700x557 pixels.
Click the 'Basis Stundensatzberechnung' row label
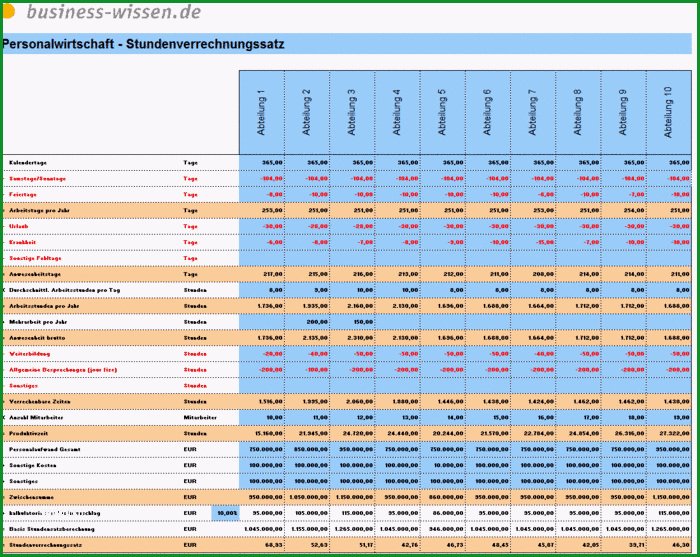pyautogui.click(x=52, y=529)
